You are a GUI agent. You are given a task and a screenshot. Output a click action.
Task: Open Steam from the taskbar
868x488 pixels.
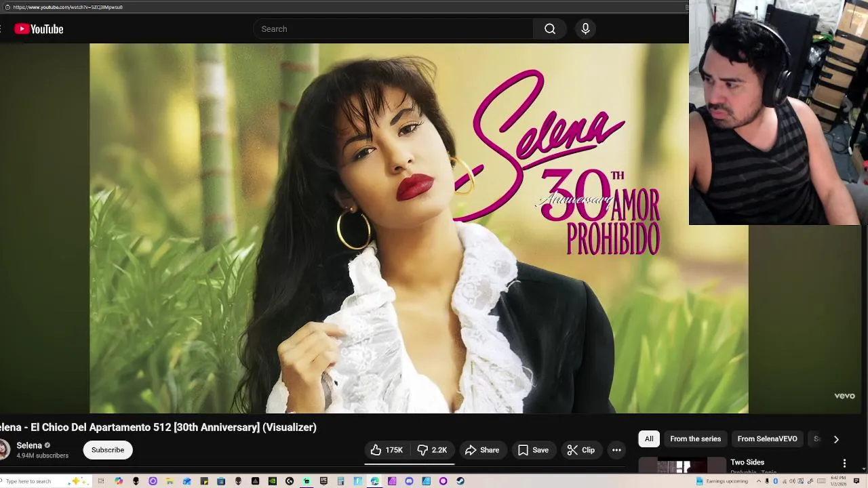point(460,481)
